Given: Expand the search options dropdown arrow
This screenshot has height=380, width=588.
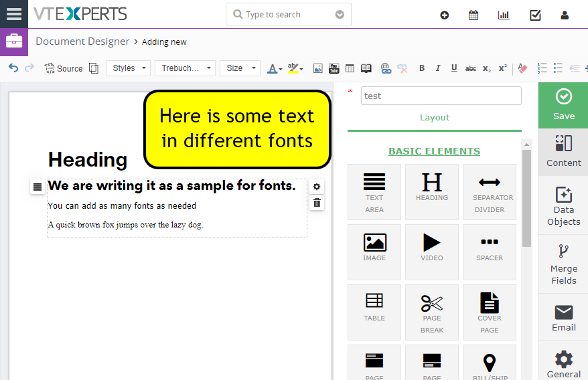Looking at the screenshot, I should point(340,15).
